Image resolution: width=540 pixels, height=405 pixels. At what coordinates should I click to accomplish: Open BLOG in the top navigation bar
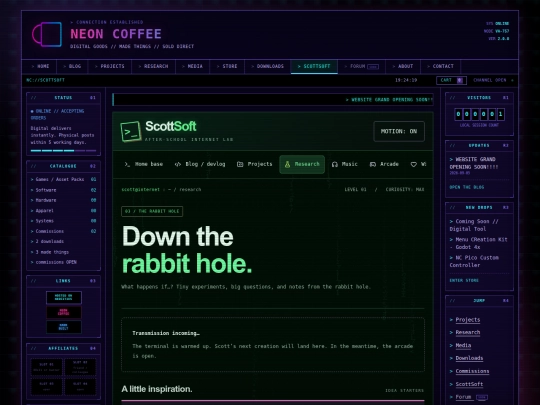[x=72, y=66]
